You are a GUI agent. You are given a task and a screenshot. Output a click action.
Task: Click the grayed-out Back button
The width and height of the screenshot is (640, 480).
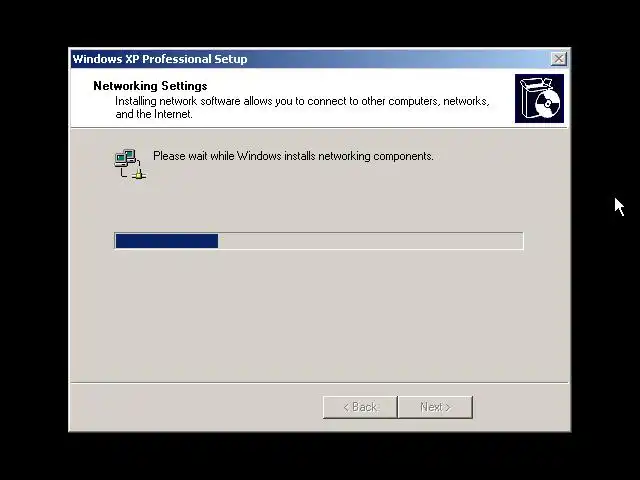(x=360, y=407)
